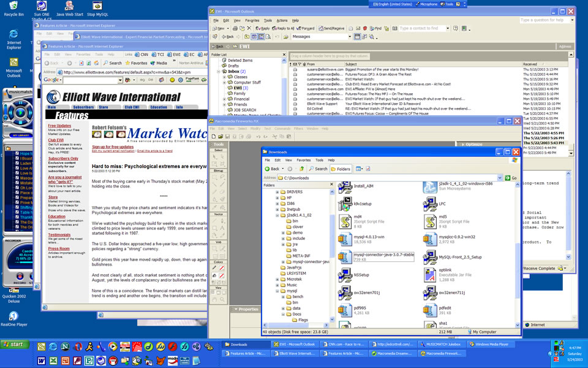
Task: Click the Forward button in Outlook
Action: (x=305, y=28)
